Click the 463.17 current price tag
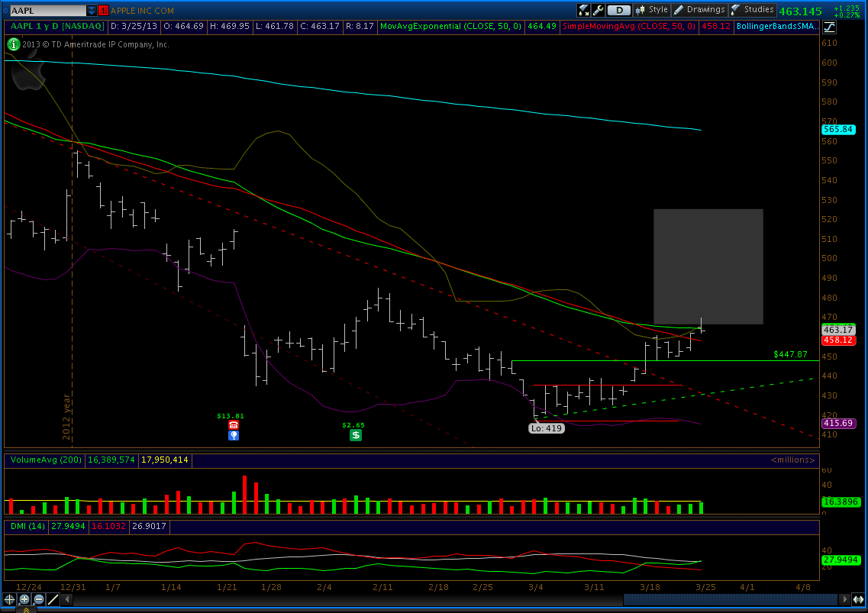This screenshot has width=868, height=613. tap(839, 330)
